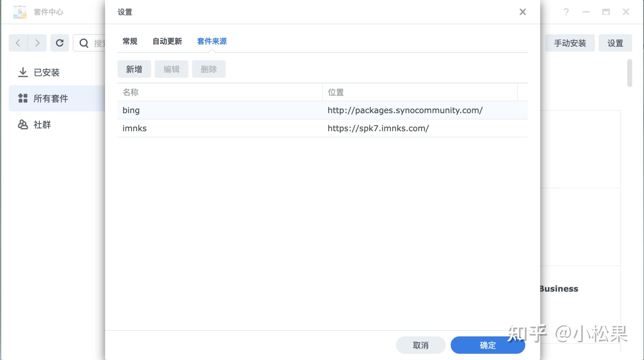Click the search magnifier icon
The height and width of the screenshot is (360, 644).
[x=84, y=43]
